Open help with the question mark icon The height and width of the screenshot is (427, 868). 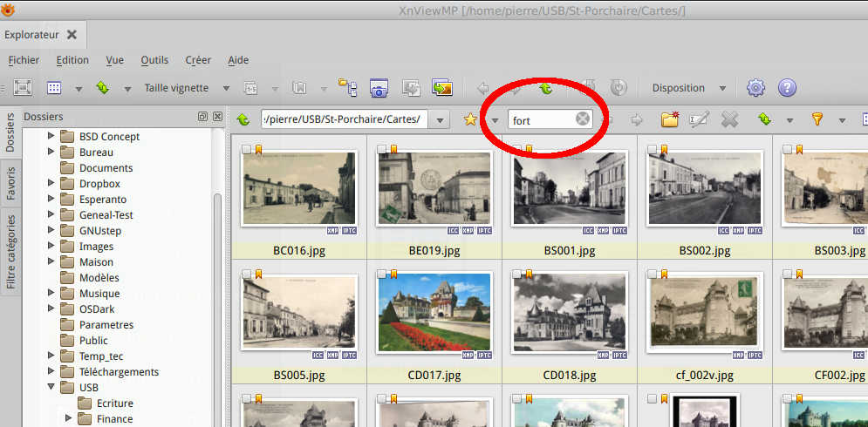787,87
